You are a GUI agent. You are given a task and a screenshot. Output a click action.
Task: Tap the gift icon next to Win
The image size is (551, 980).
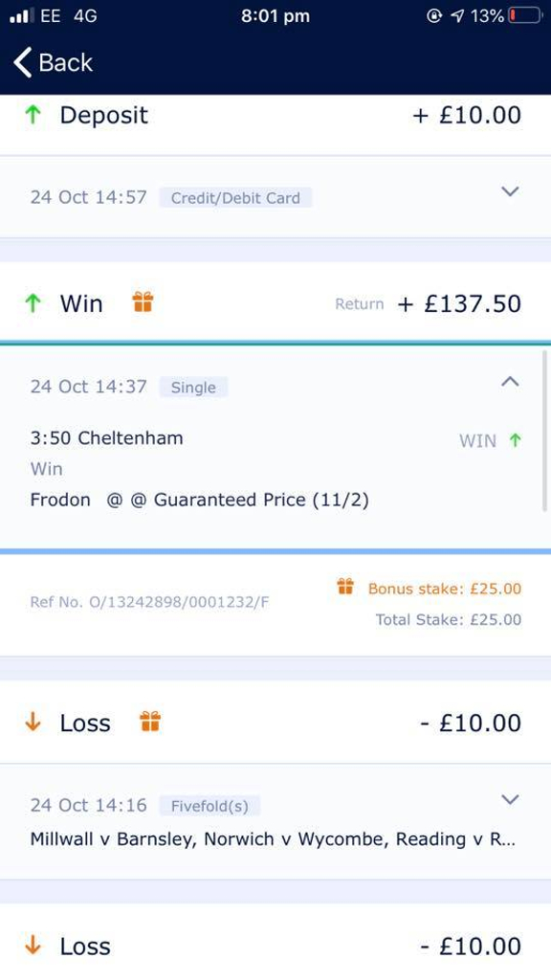[x=143, y=302]
